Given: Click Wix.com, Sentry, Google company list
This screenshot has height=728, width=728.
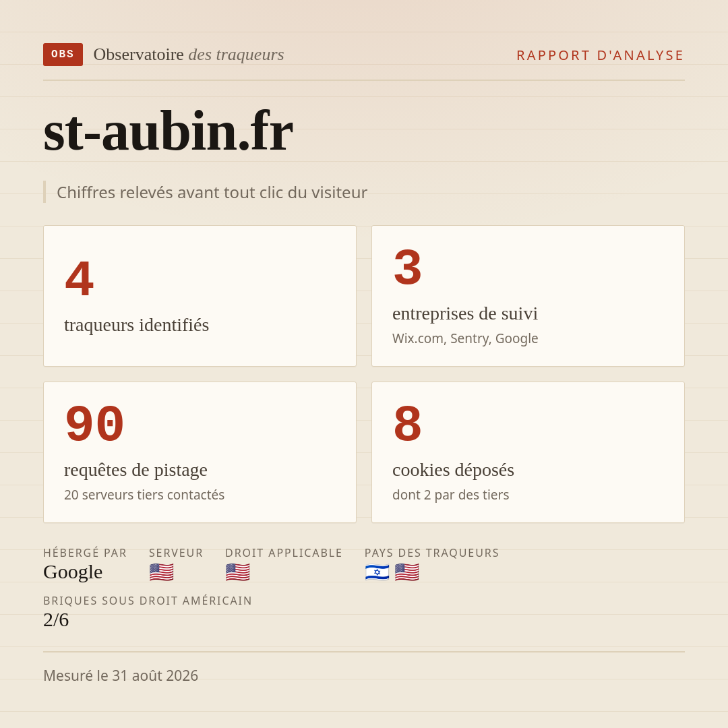Looking at the screenshot, I should (465, 338).
